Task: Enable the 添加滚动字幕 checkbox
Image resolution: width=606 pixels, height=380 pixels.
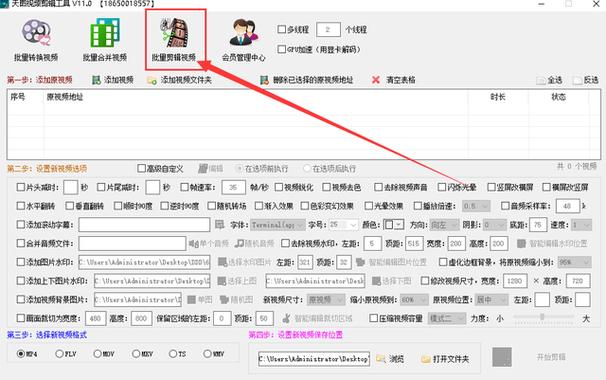Action: pyautogui.click(x=20, y=225)
